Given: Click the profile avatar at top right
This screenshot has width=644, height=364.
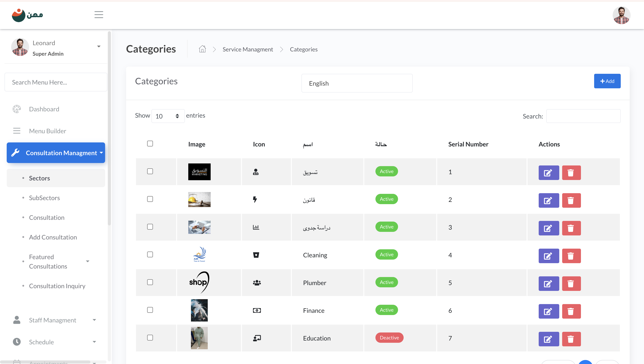Looking at the screenshot, I should click(x=621, y=15).
